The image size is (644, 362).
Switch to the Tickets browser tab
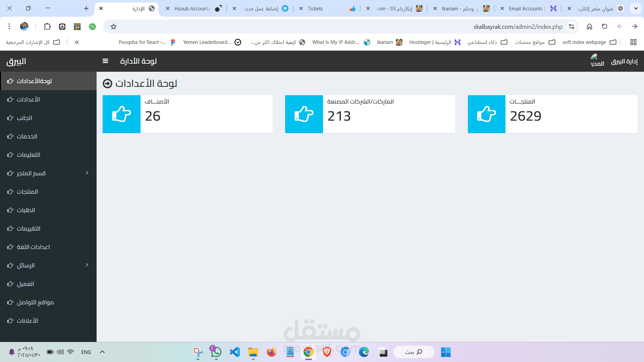(315, 8)
